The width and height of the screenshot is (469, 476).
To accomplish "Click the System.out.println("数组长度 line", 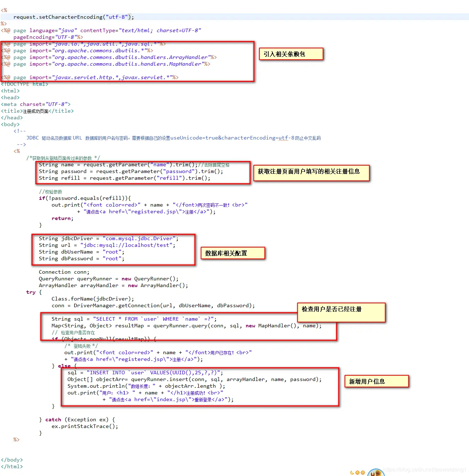I will (x=146, y=386).
